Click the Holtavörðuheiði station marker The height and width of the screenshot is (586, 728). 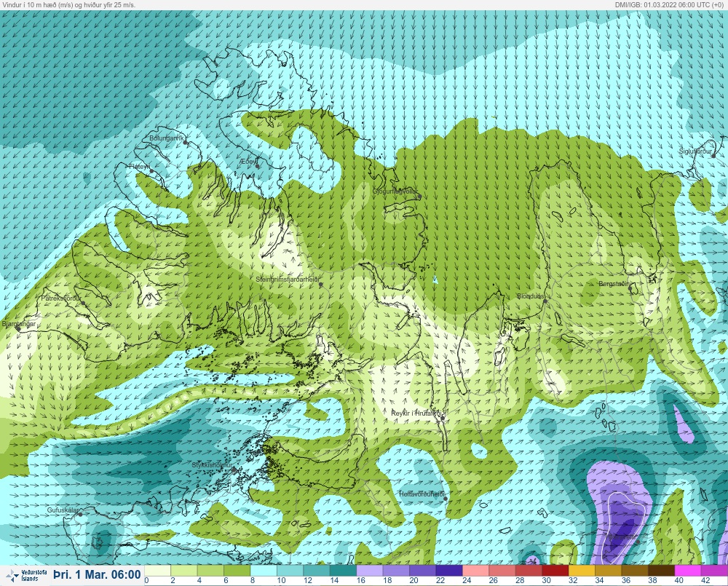tap(446, 499)
